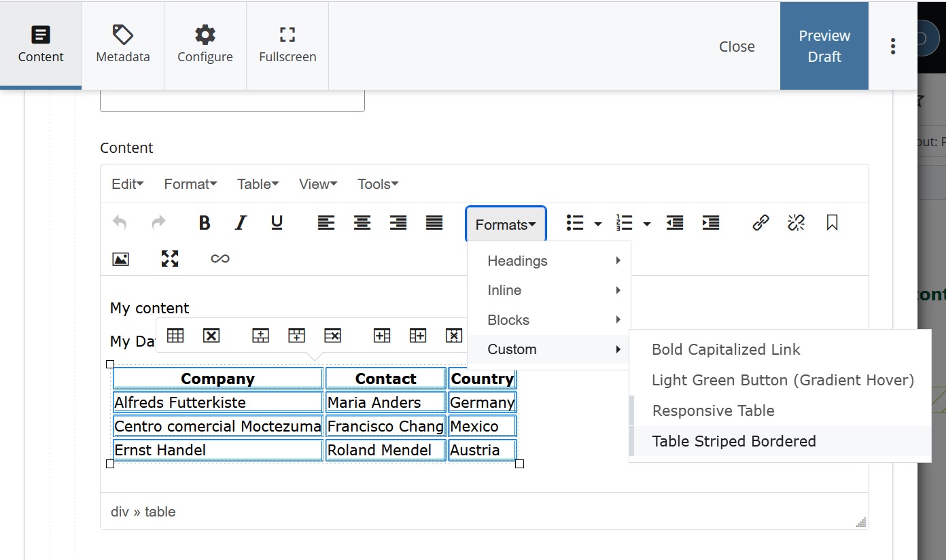Open the Table menu
Viewport: 946px width, 560px height.
point(258,184)
